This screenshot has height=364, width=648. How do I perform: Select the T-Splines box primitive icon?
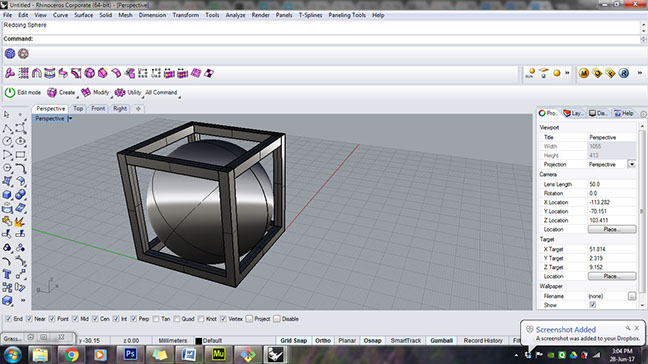(x=103, y=73)
